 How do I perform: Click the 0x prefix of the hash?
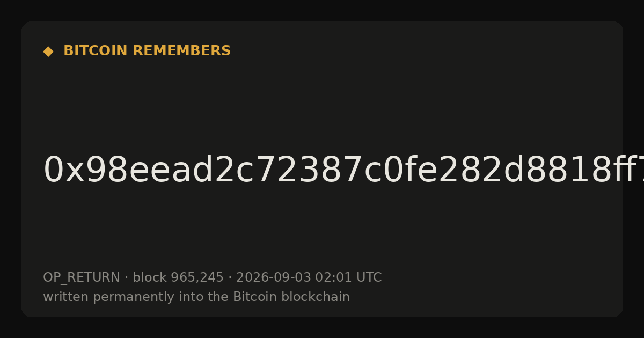click(64, 171)
